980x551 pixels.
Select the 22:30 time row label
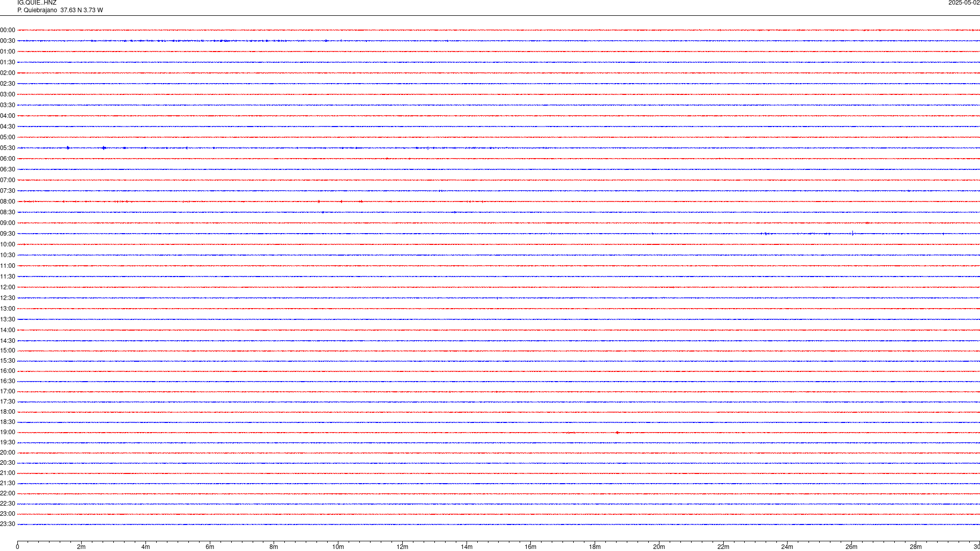8,504
